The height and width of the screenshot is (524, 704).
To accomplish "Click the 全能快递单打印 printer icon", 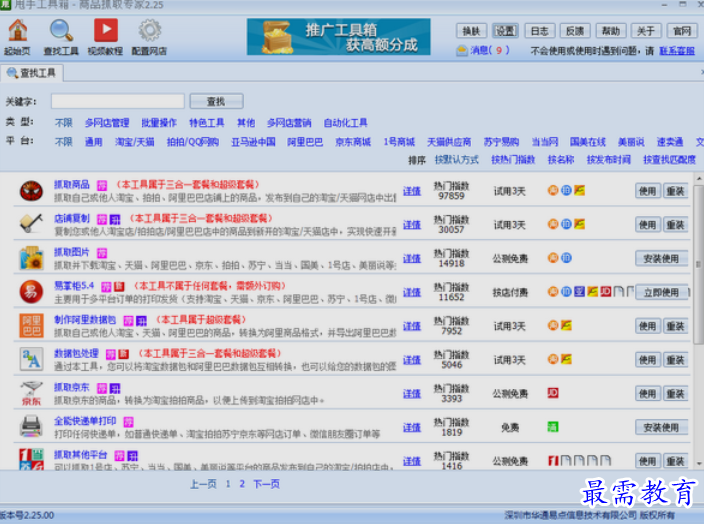I will point(31,427).
